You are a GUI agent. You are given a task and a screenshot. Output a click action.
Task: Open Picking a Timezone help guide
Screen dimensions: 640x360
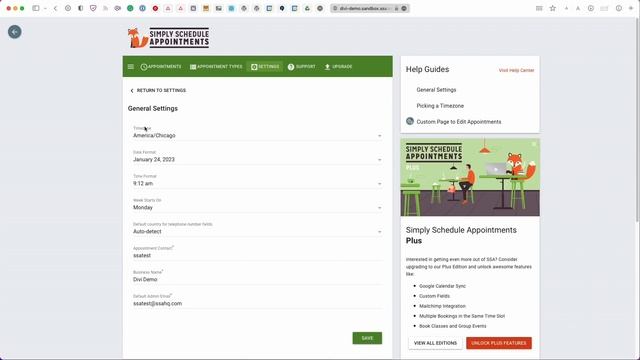[x=440, y=106]
